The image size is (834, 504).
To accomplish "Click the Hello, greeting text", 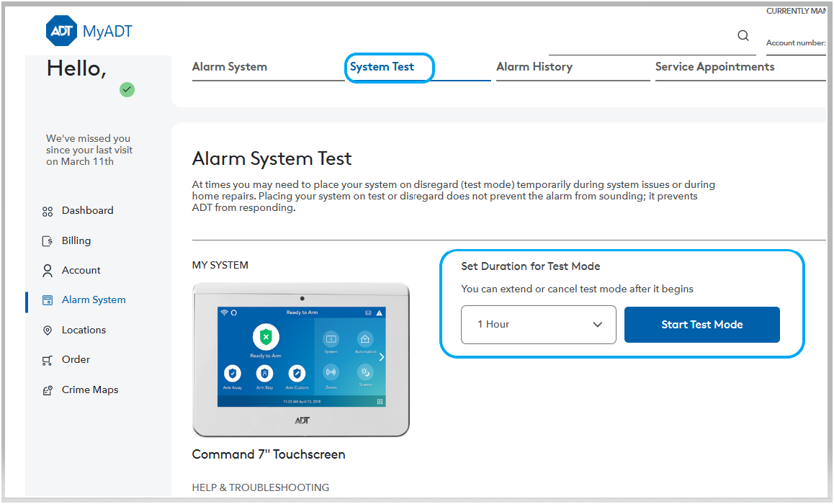I will (x=76, y=68).
